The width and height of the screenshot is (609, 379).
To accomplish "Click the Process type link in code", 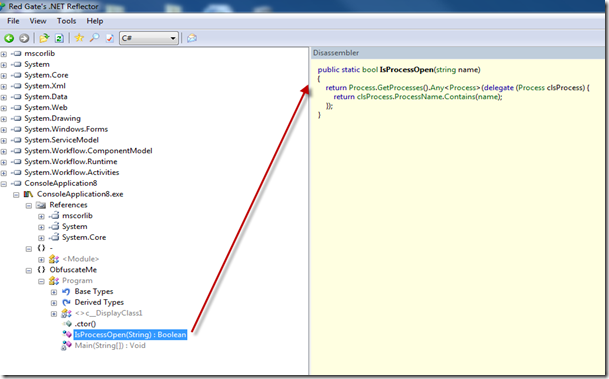I will [x=359, y=88].
